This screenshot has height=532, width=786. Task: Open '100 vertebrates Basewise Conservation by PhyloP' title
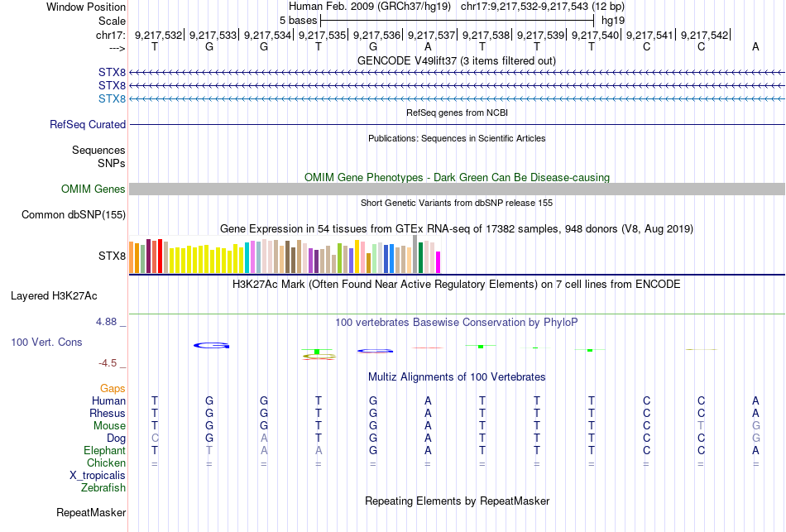tap(457, 323)
